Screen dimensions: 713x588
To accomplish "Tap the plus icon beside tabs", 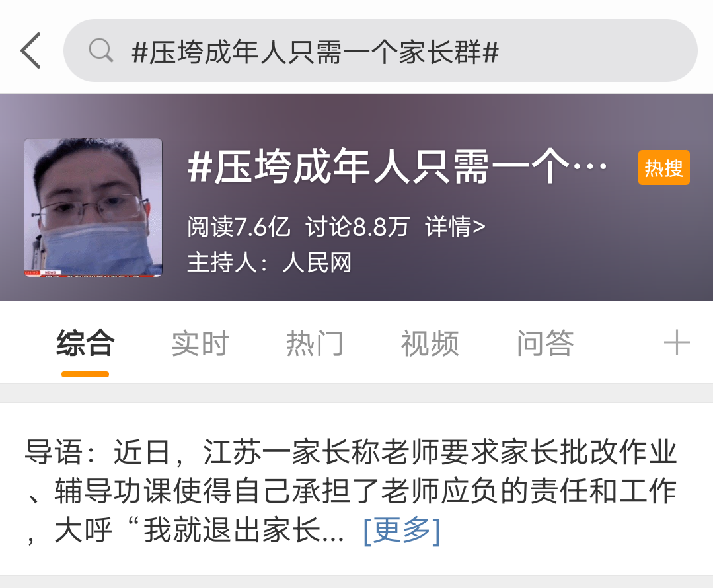I will (x=677, y=343).
